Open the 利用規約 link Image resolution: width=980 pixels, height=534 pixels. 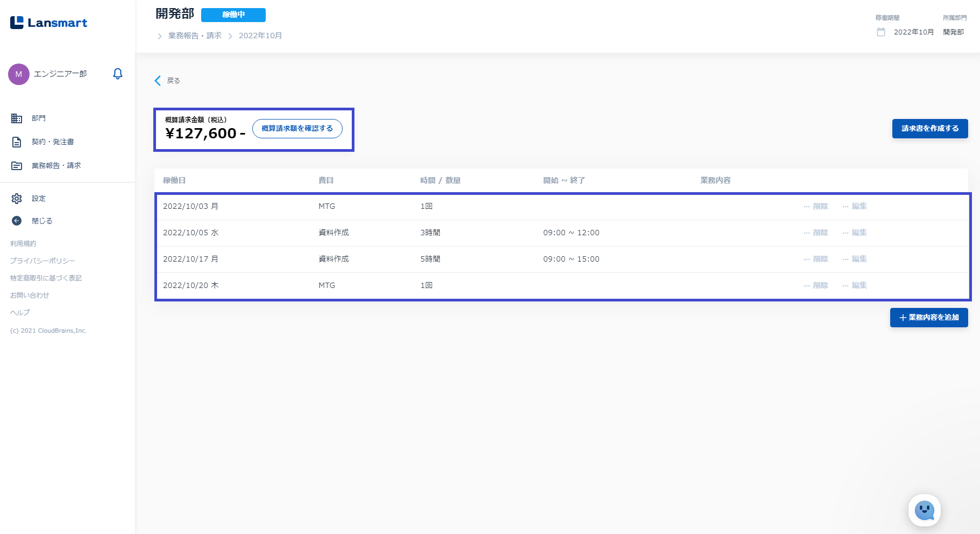point(23,244)
